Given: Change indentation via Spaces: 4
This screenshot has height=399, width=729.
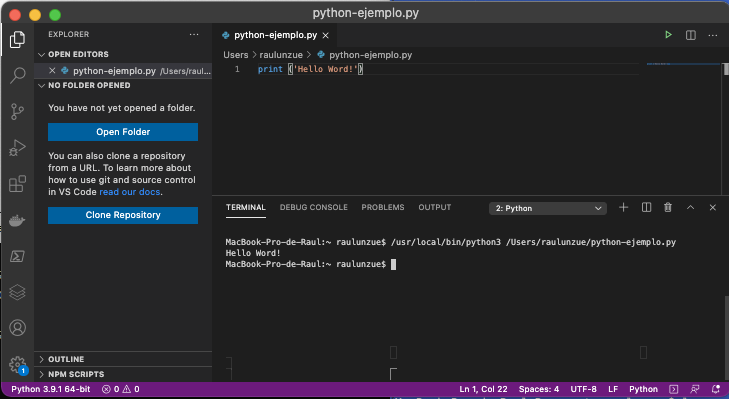Looking at the screenshot, I should coord(539,389).
